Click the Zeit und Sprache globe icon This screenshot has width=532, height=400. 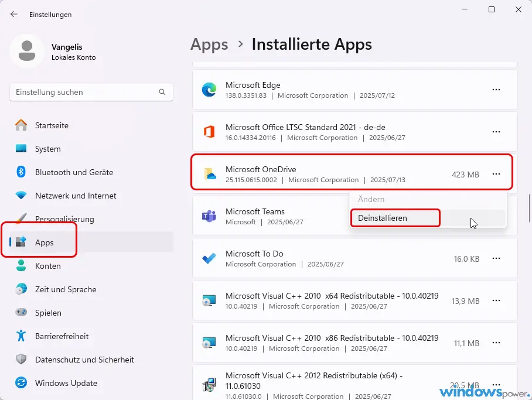pos(21,289)
